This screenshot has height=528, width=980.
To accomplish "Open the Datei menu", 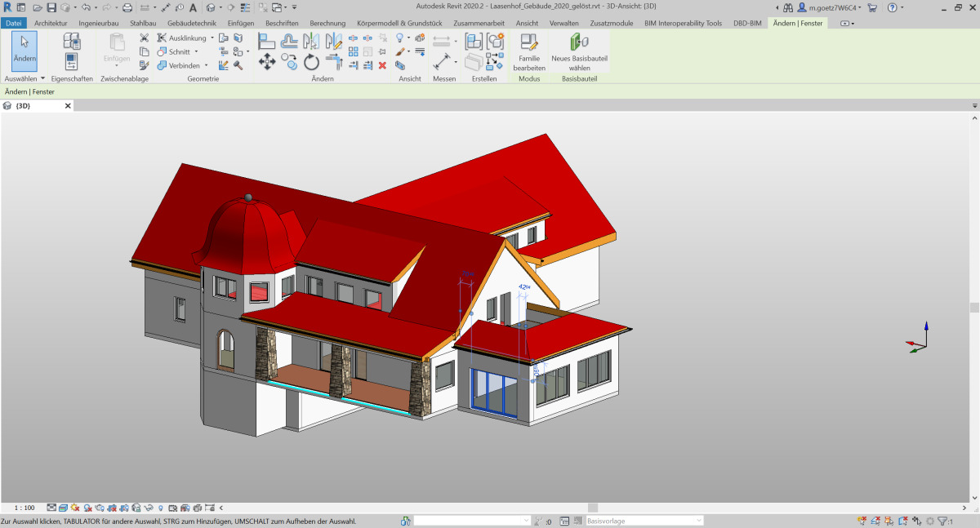I will pos(13,23).
